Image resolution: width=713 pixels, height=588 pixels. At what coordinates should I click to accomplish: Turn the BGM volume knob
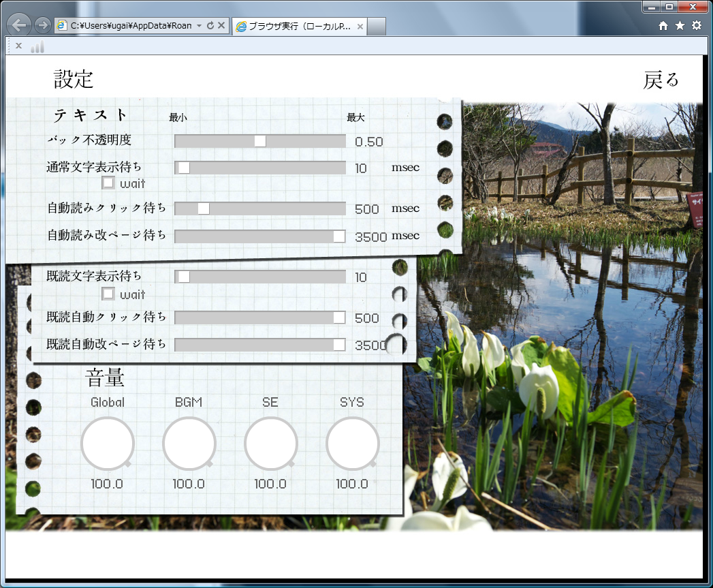coord(189,443)
